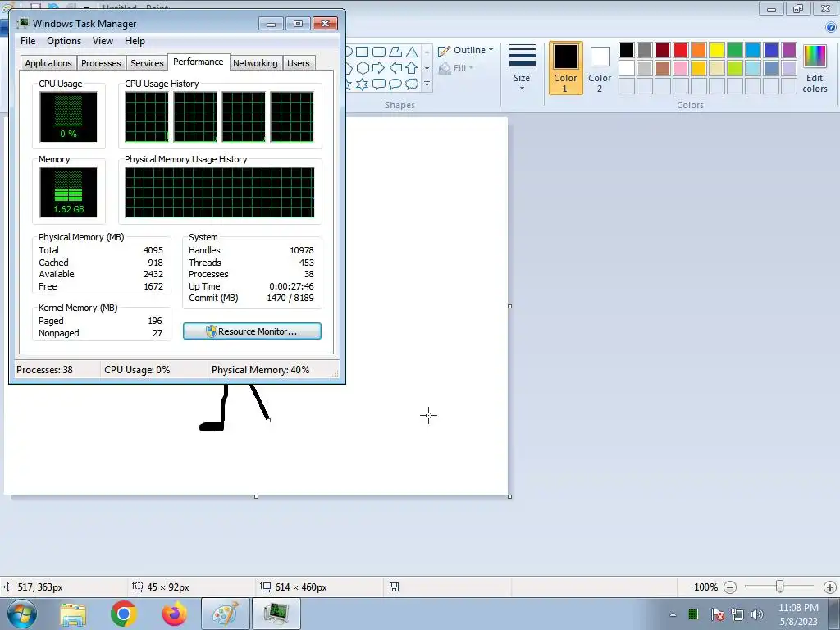Viewport: 840px width, 630px height.
Task: Select the polygon shape in Paint
Action: pos(395,52)
